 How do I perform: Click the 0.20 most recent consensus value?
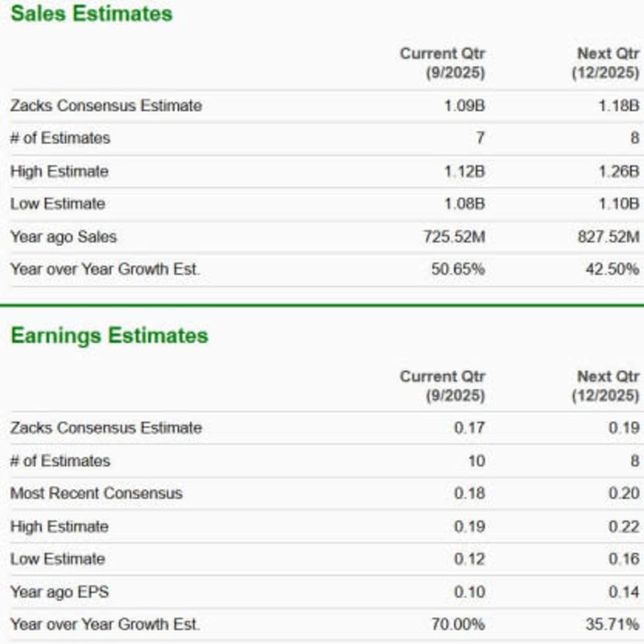(624, 493)
